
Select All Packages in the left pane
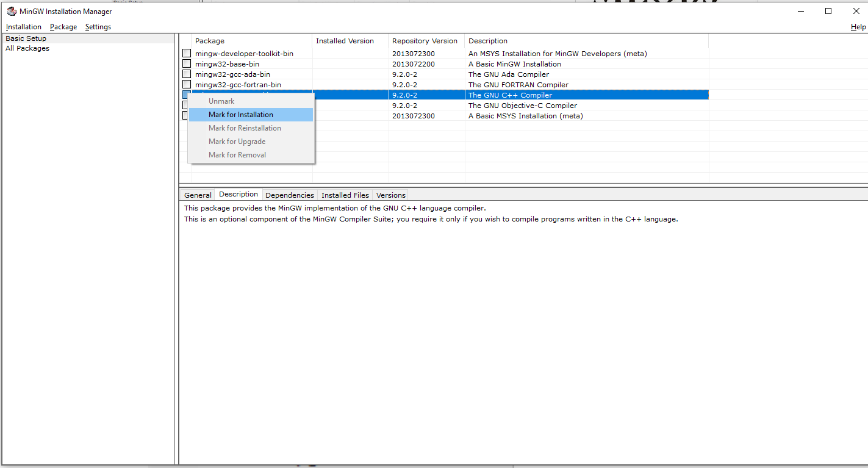[x=88, y=48]
